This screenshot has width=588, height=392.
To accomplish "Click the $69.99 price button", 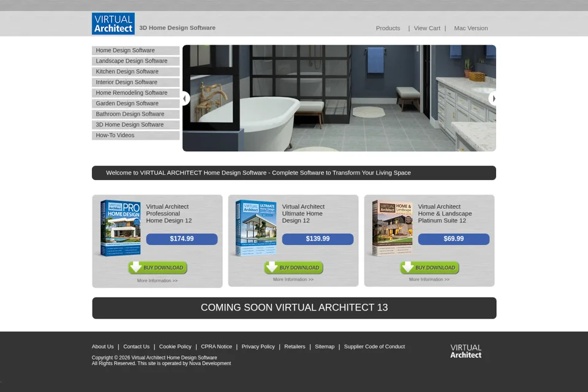I will tap(454, 239).
